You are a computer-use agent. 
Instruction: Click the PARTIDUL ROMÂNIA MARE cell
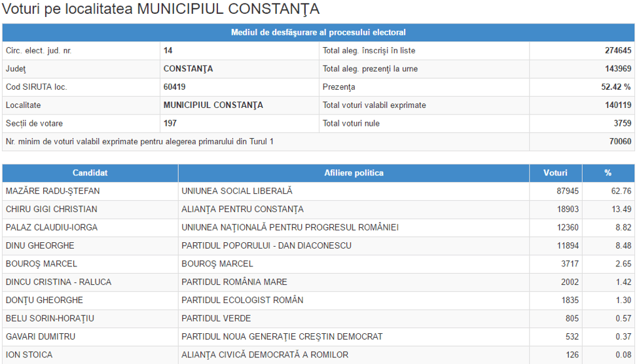(x=234, y=282)
